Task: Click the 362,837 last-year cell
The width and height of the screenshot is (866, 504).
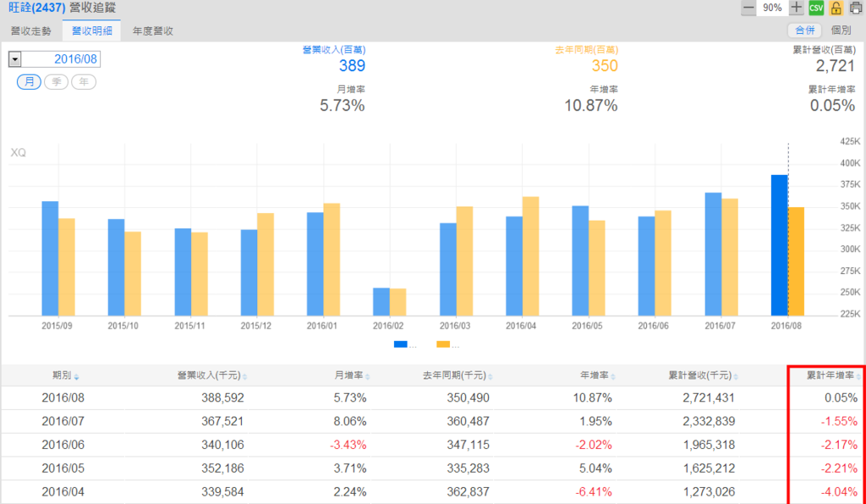Action: pyautogui.click(x=468, y=492)
